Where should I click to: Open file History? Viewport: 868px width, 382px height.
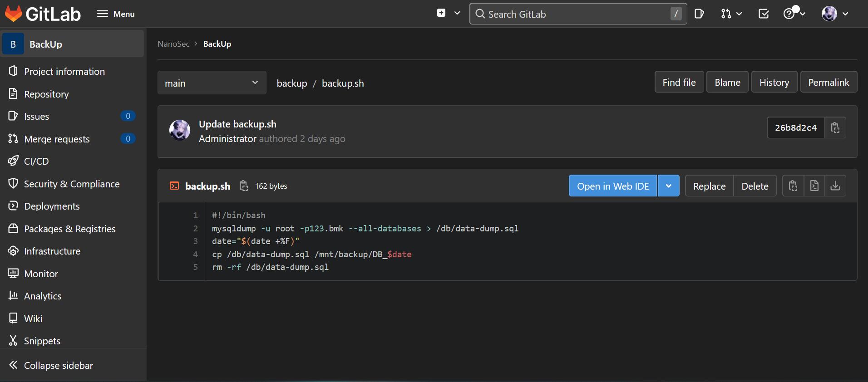point(774,82)
